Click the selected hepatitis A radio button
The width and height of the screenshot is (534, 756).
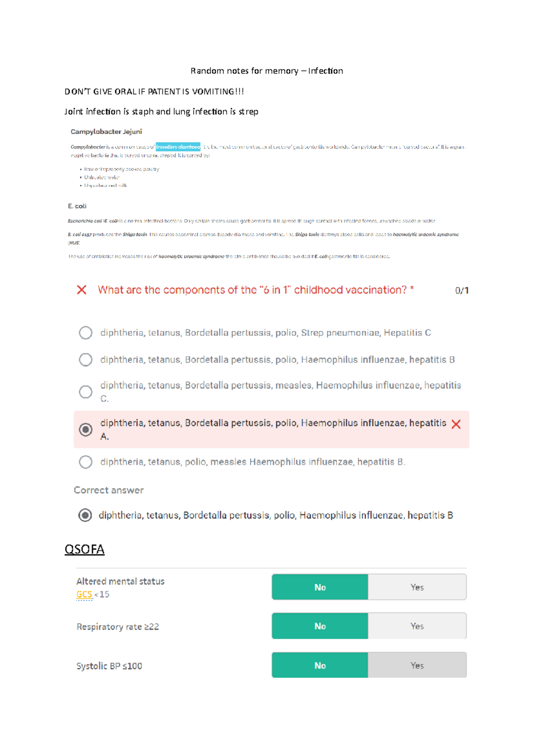point(85,430)
